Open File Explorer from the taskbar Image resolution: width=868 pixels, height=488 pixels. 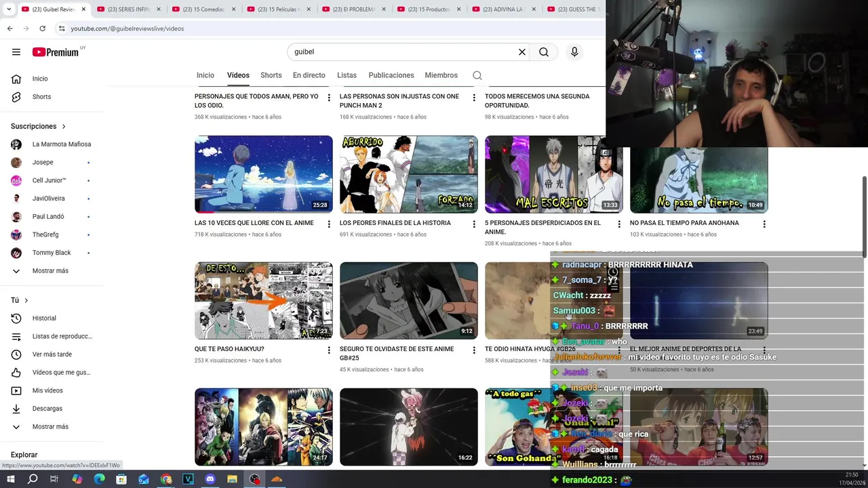232,479
